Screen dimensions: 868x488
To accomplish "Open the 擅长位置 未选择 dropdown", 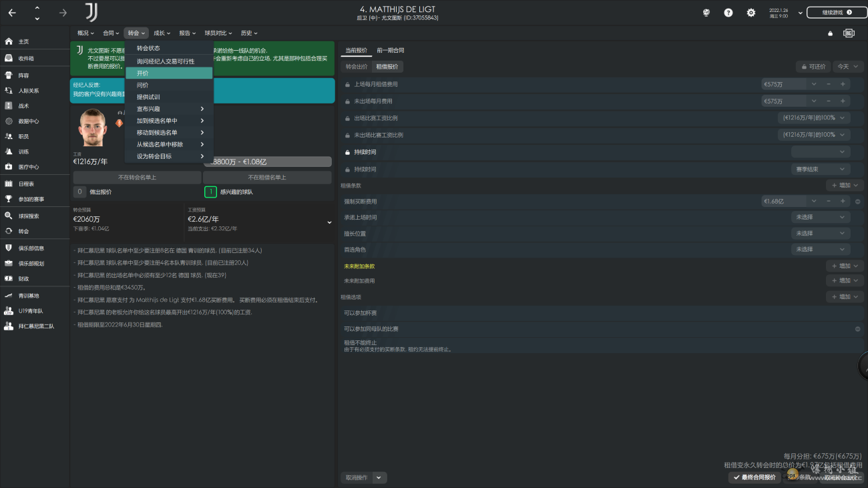I will 821,234.
